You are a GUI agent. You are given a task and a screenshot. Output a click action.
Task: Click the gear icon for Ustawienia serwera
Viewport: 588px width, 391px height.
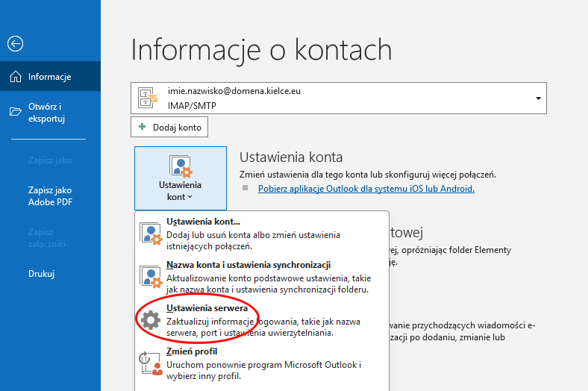[x=151, y=320]
